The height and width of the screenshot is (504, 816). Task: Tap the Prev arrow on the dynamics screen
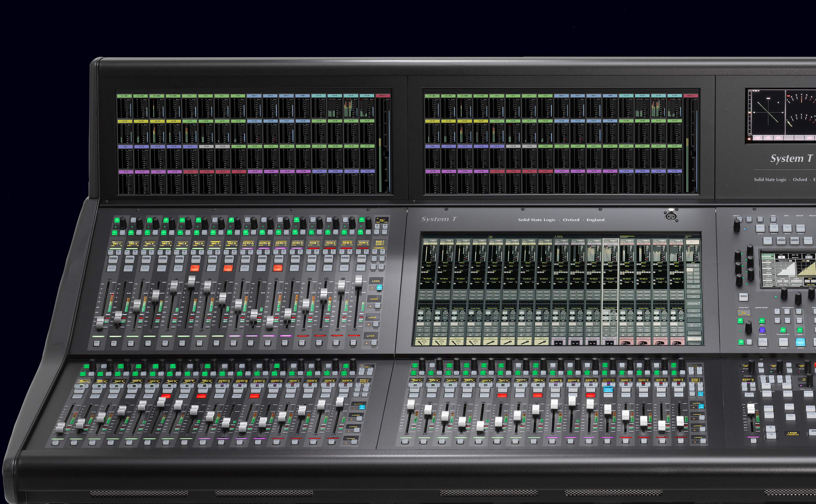point(782,257)
